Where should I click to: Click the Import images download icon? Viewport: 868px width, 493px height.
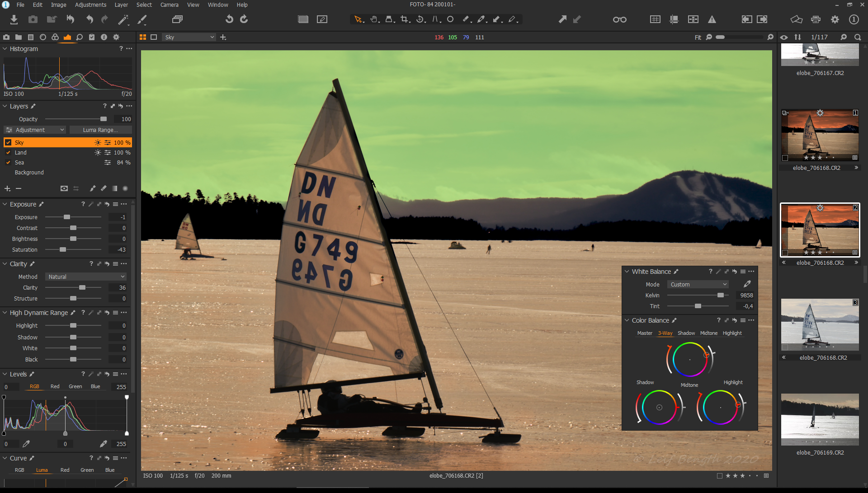coord(14,19)
